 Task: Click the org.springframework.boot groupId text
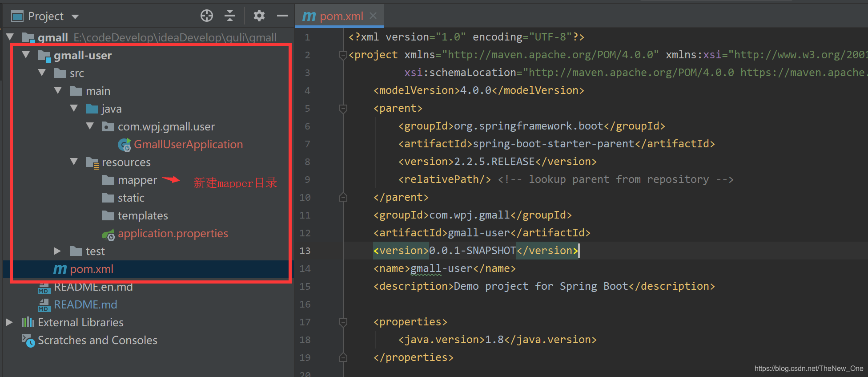tap(528, 126)
